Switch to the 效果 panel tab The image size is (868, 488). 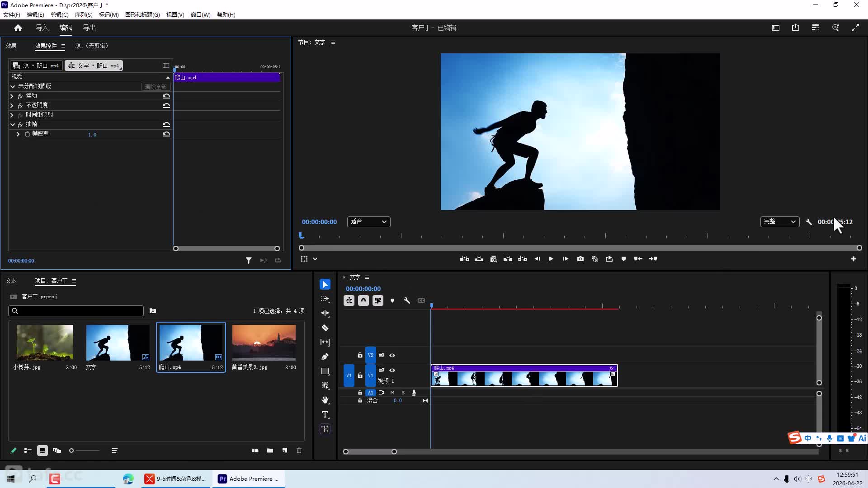(x=11, y=46)
